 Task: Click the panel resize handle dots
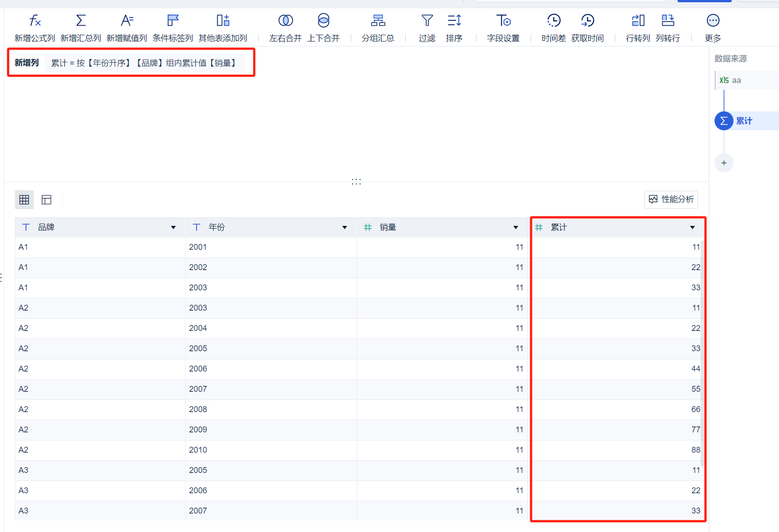click(356, 182)
